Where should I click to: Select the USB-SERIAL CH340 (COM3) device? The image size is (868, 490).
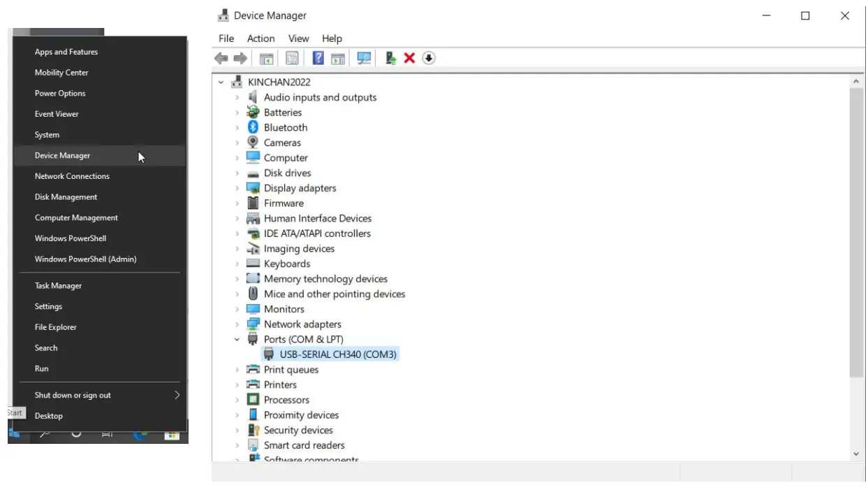point(338,354)
